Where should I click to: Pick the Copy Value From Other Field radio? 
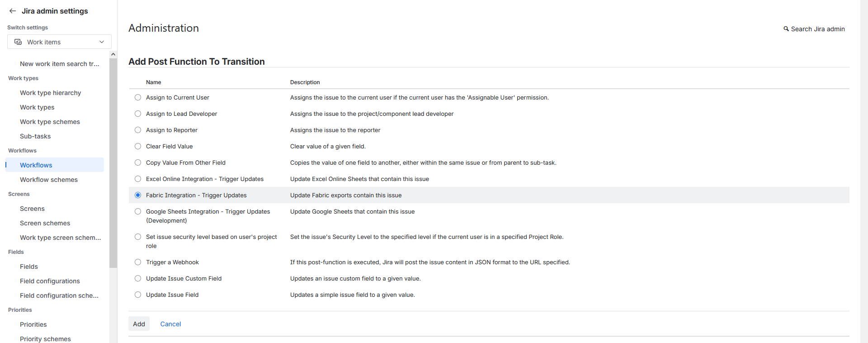click(x=138, y=162)
